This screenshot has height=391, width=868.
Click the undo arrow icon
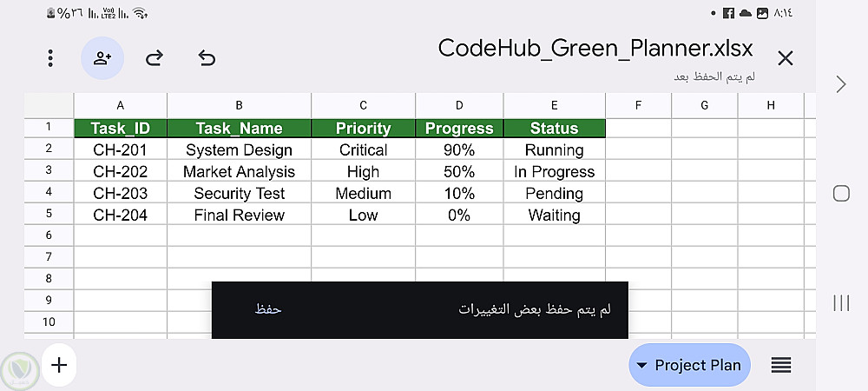point(207,58)
